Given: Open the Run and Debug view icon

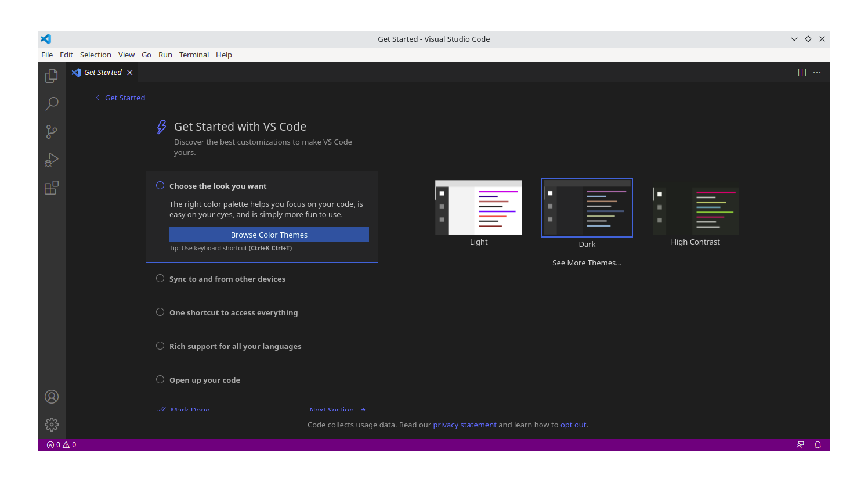Looking at the screenshot, I should [52, 160].
